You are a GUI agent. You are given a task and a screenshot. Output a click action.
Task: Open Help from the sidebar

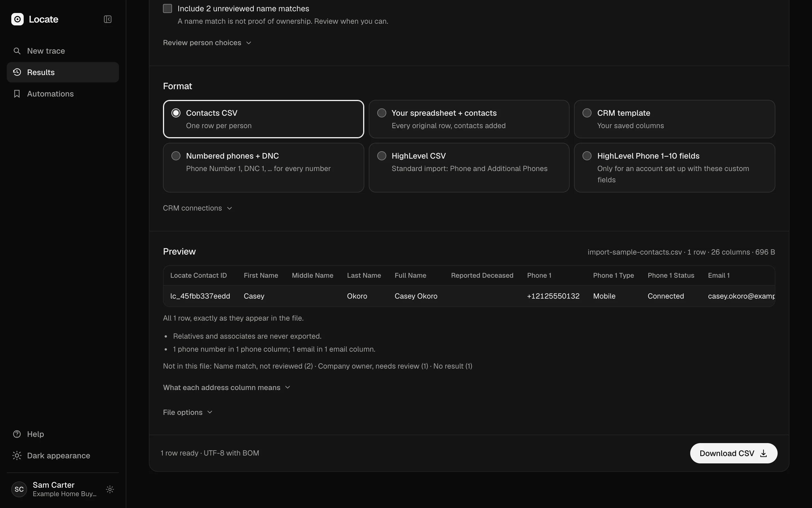point(63,434)
